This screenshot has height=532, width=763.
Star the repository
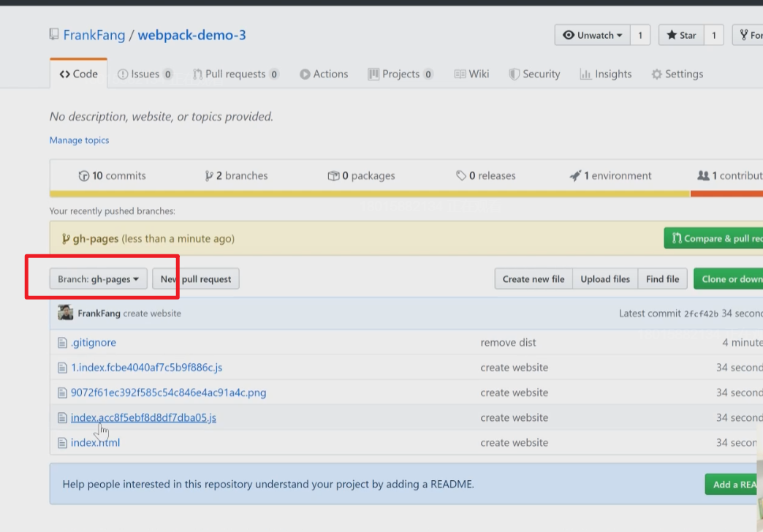681,35
